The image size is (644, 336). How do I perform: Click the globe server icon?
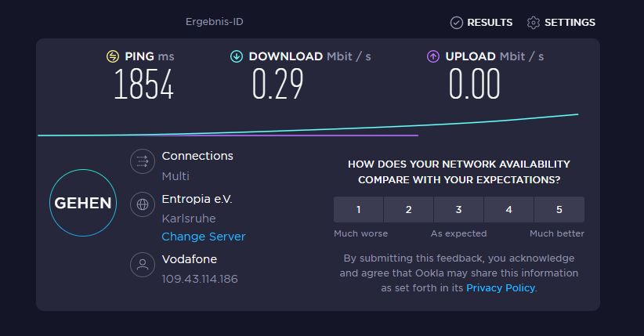tap(143, 204)
